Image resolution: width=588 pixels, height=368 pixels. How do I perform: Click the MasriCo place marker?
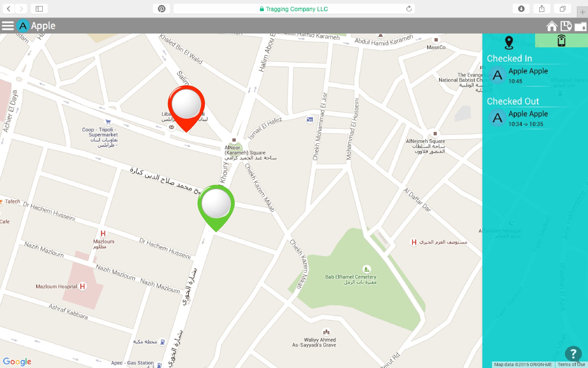point(436,40)
